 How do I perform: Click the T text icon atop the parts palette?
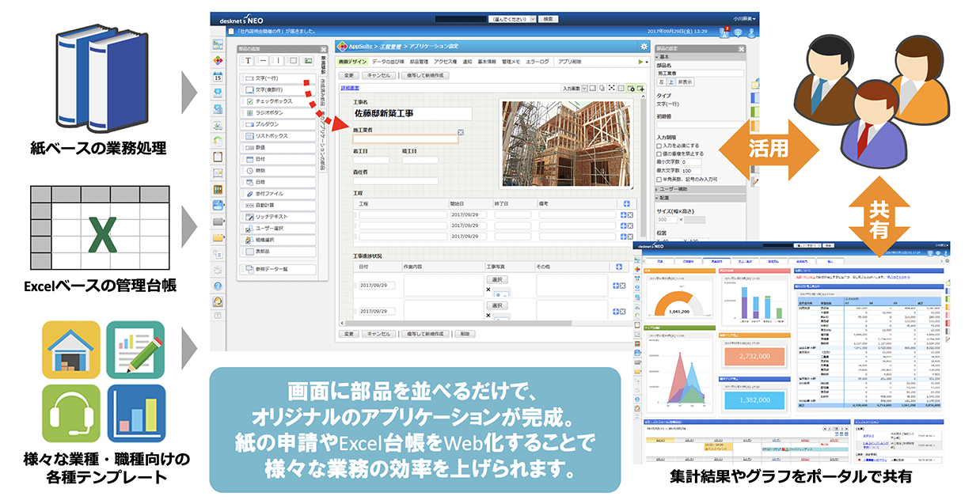coord(246,62)
